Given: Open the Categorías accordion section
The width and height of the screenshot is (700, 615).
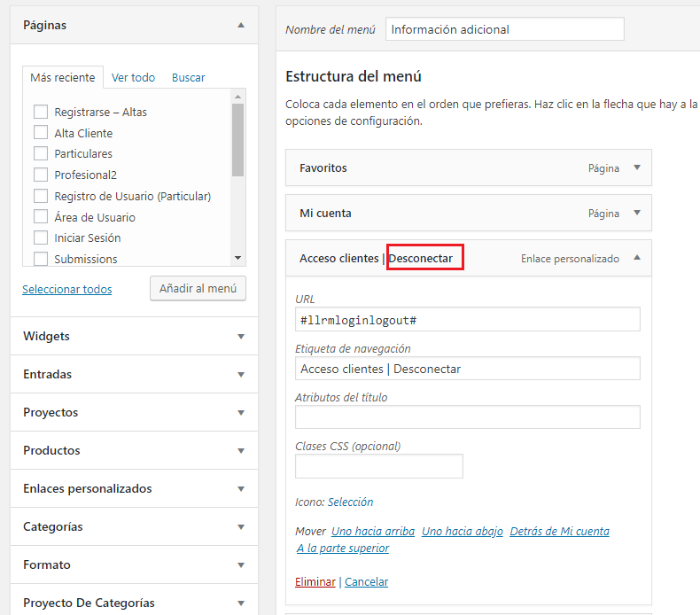Looking at the screenshot, I should click(x=134, y=526).
